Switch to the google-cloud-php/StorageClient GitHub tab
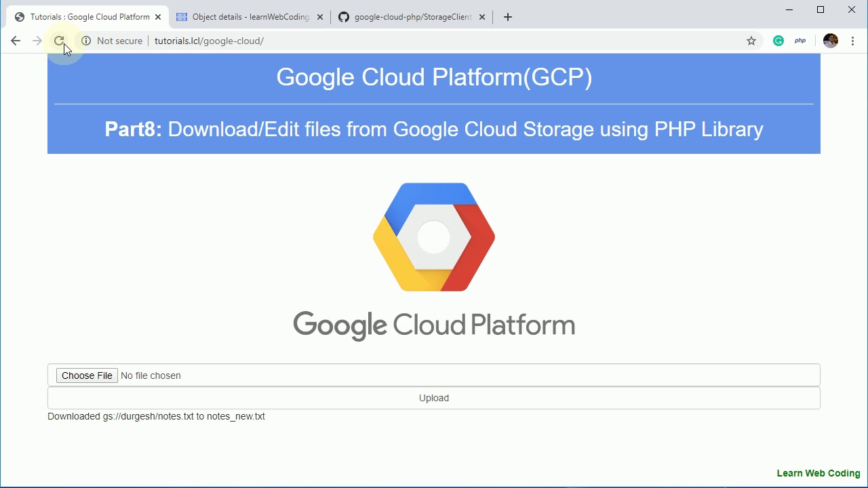Viewport: 868px width, 488px height. (412, 17)
